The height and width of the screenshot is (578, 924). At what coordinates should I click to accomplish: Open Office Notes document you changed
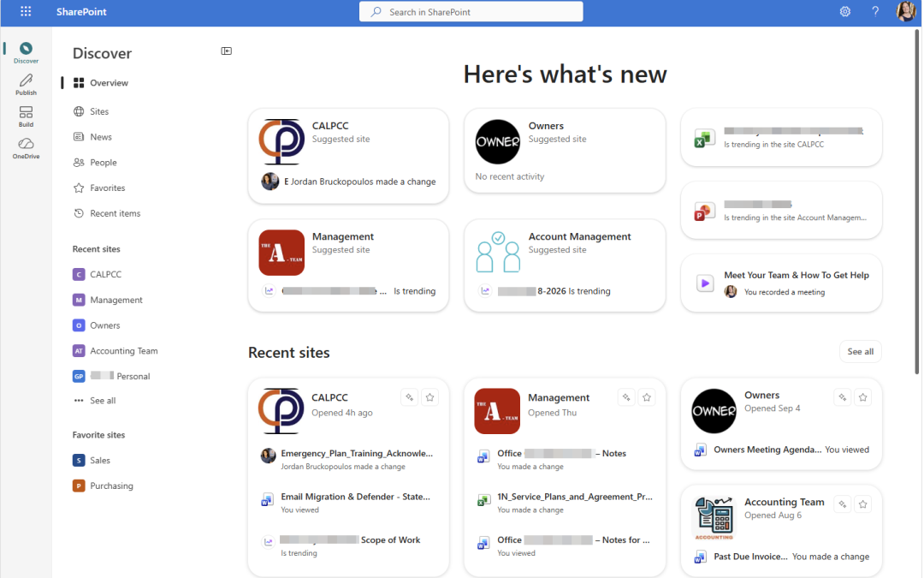561,454
